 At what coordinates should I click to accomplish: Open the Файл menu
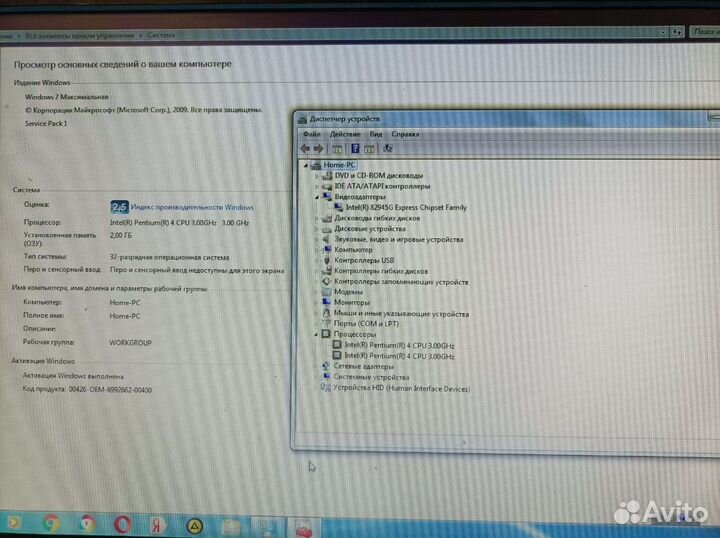point(310,134)
